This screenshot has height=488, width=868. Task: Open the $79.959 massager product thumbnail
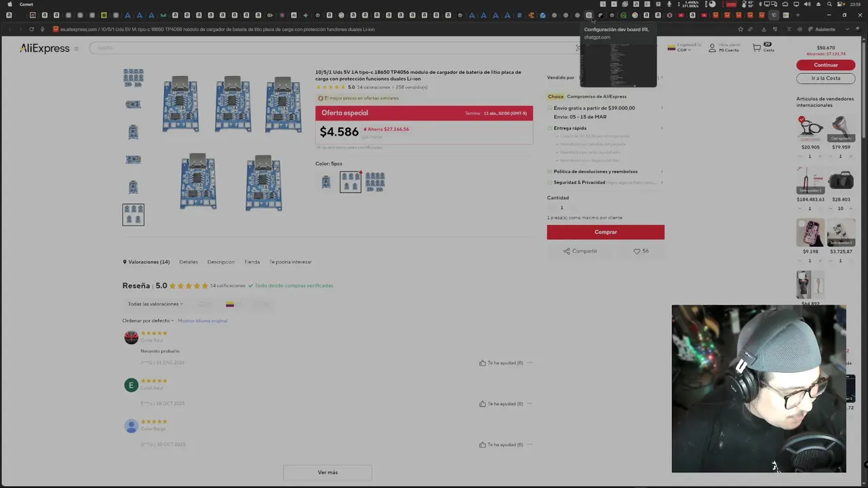tap(841, 129)
